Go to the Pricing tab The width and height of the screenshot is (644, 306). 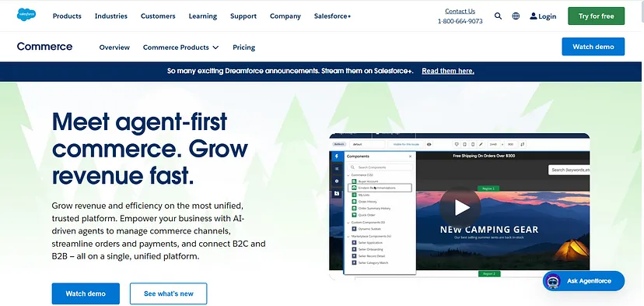pos(243,47)
